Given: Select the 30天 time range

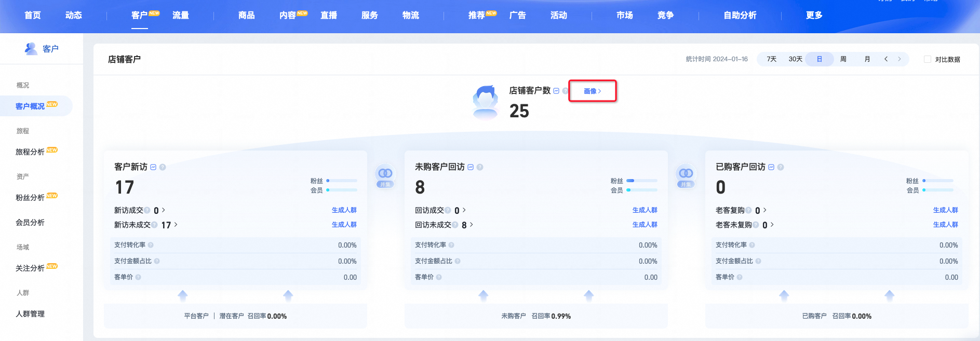Looking at the screenshot, I should [x=796, y=59].
